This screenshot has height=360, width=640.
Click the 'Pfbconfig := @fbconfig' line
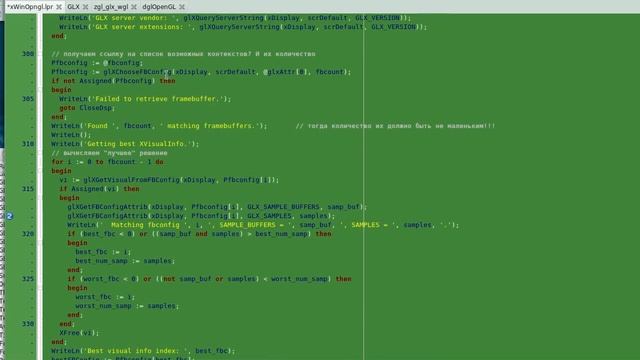(x=97, y=63)
